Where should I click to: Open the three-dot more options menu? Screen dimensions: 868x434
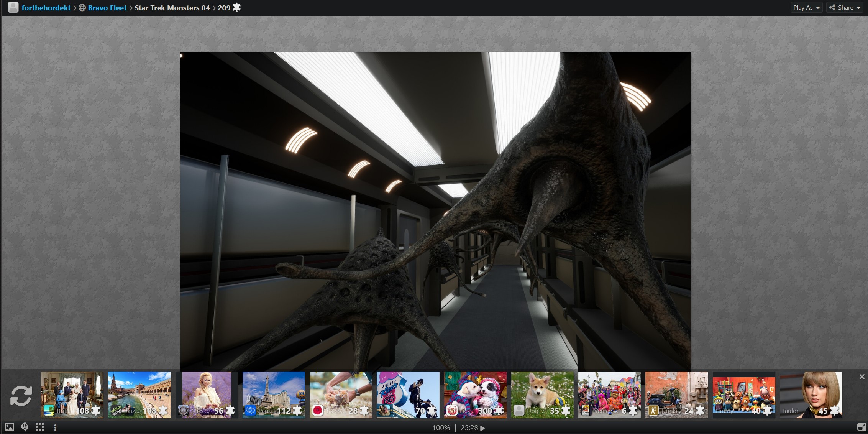tap(55, 427)
